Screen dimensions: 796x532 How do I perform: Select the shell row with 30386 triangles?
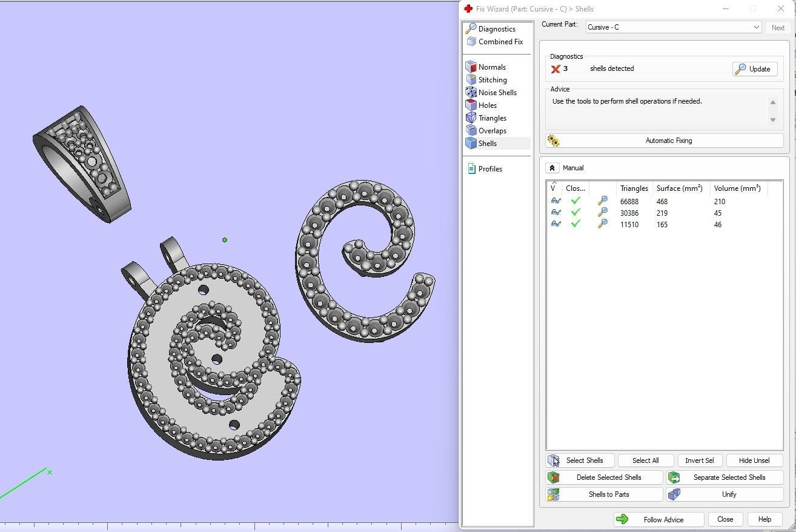(665, 213)
